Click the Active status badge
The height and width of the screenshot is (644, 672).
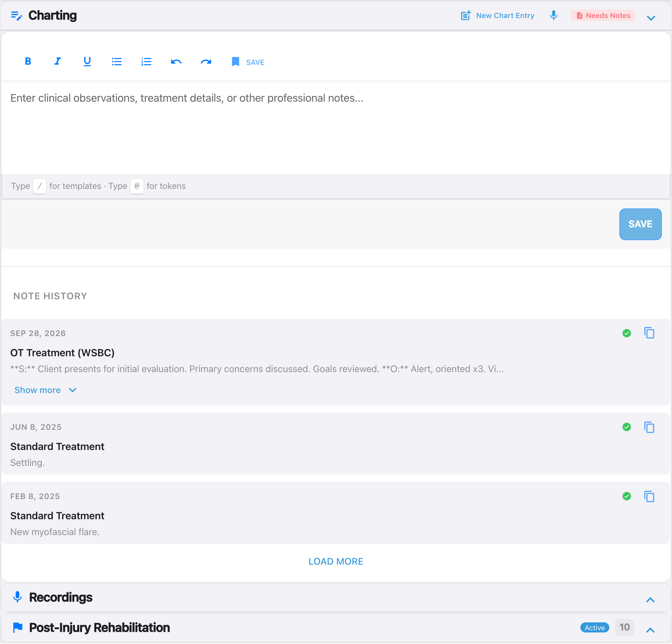[x=594, y=628]
